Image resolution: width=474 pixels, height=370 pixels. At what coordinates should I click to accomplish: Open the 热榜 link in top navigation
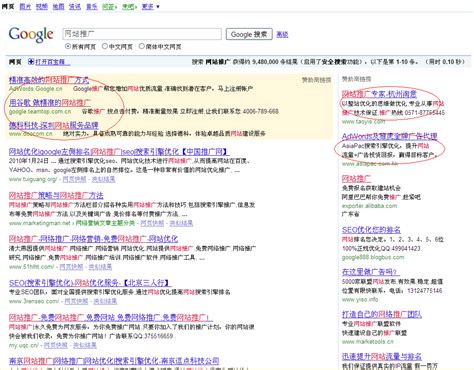tap(128, 6)
